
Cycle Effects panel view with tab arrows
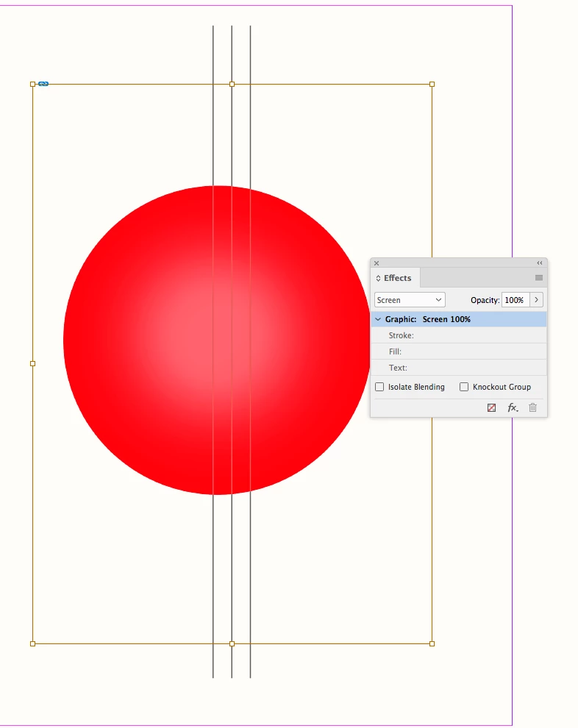tap(379, 278)
